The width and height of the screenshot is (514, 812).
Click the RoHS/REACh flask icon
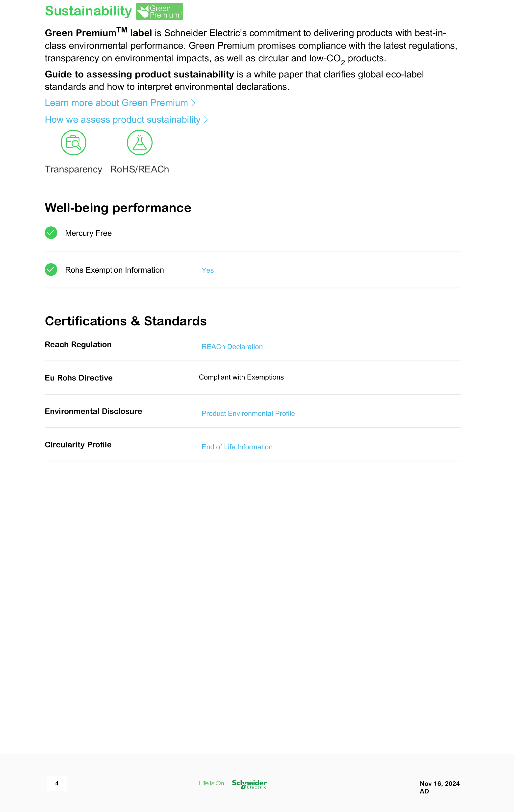coord(139,143)
